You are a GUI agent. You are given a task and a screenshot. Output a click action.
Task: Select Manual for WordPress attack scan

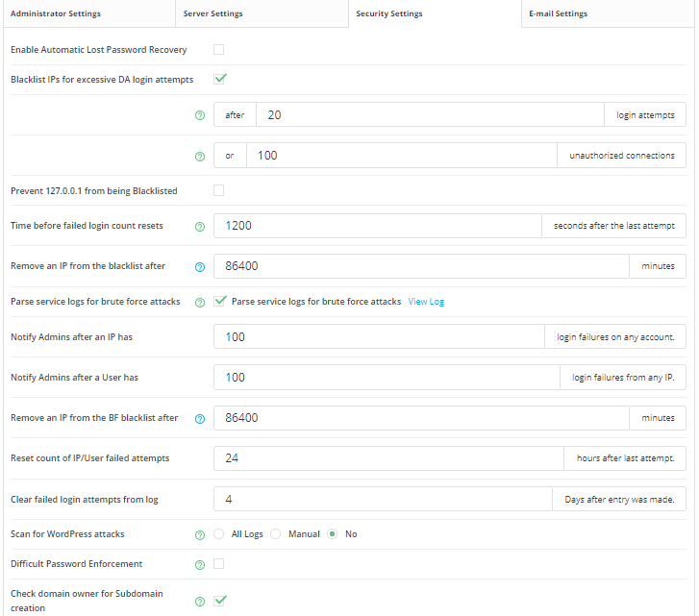[276, 533]
